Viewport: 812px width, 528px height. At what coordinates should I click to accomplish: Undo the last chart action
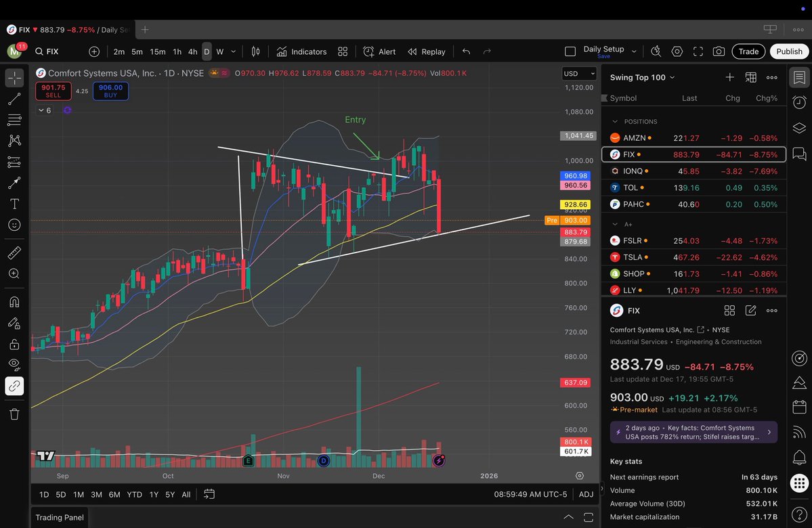coord(466,51)
